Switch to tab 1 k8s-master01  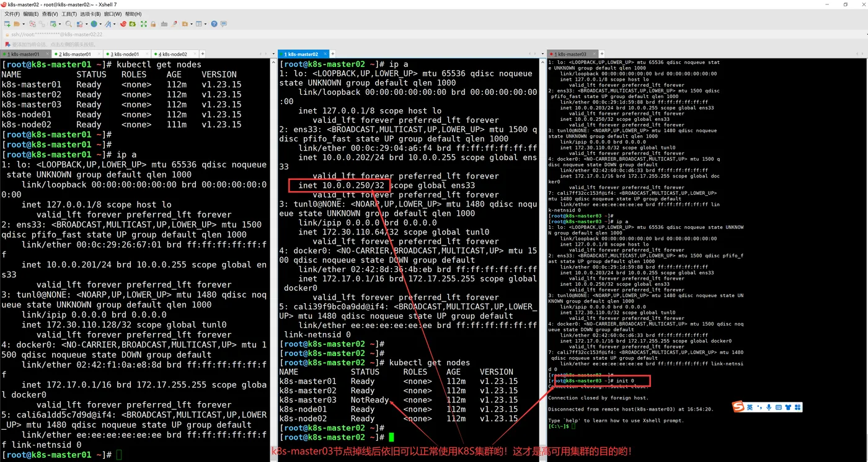(25, 54)
